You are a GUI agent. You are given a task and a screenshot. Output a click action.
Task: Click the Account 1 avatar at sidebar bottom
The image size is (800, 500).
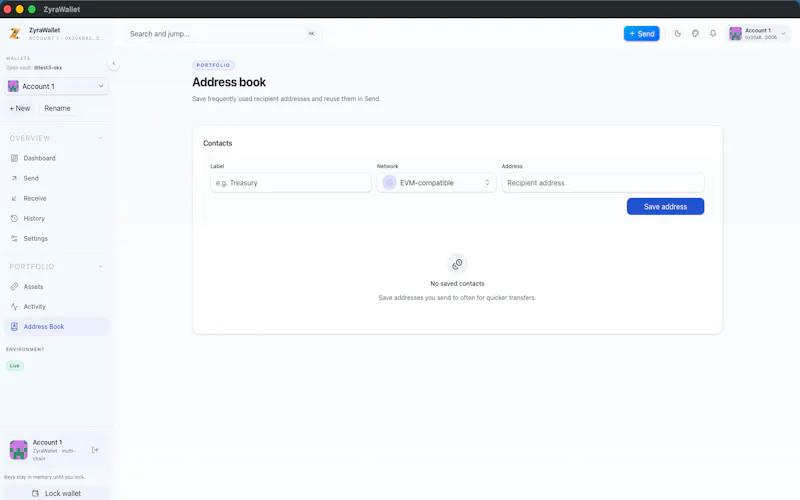[19, 450]
